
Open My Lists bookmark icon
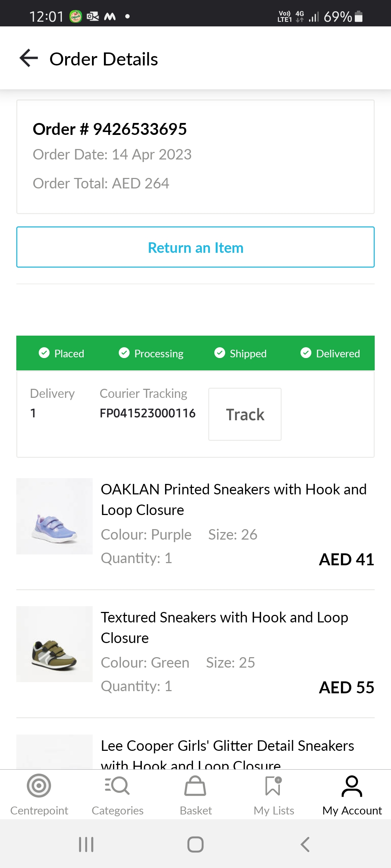[274, 786]
